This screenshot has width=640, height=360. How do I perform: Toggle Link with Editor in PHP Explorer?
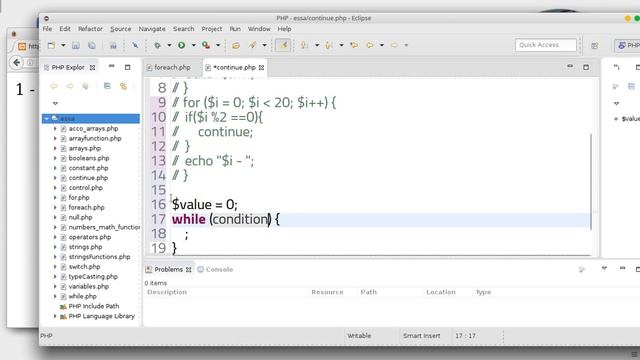pos(123,86)
